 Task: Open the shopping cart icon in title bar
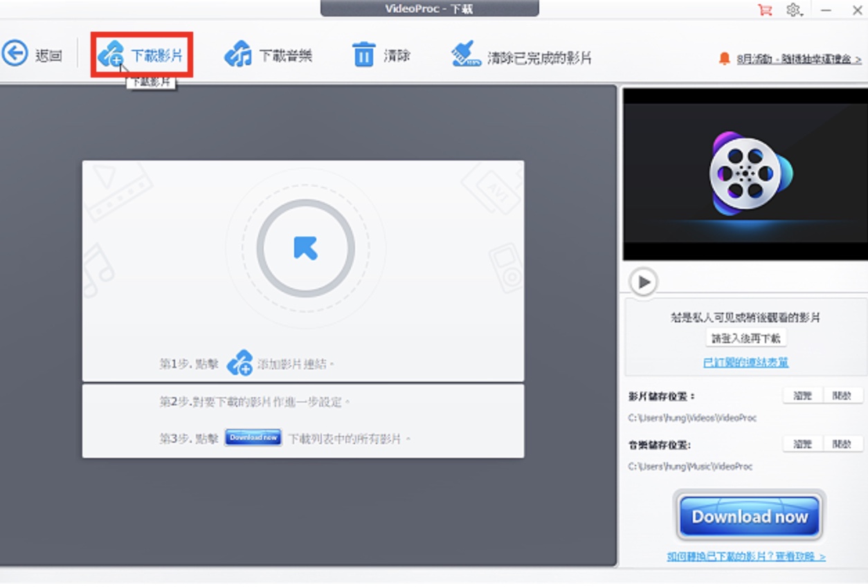[765, 10]
